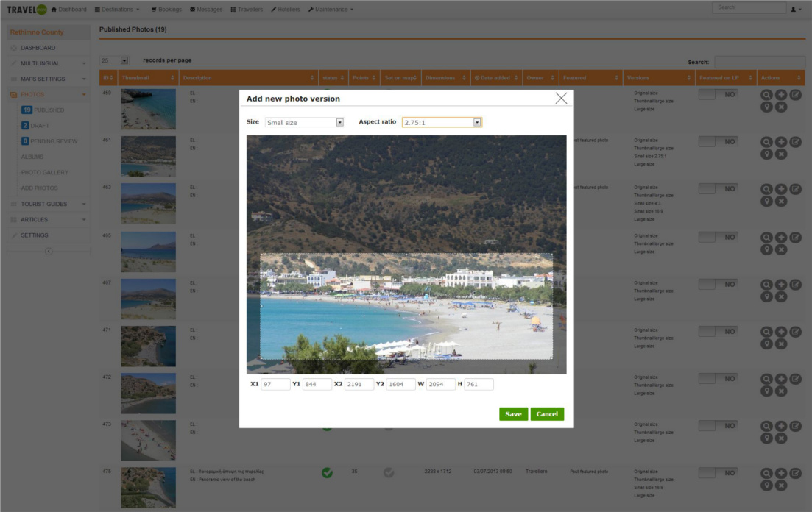Open the Published photos sidebar link
This screenshot has width=812, height=512.
(43, 110)
